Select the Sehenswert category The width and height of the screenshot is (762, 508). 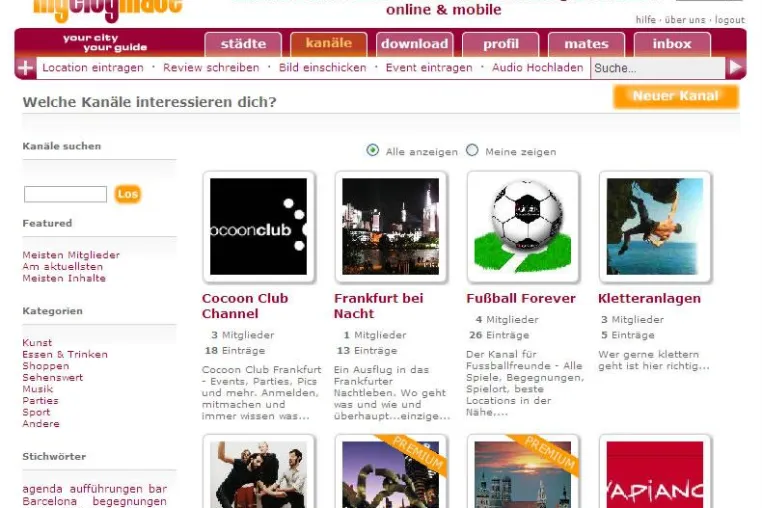tap(52, 377)
